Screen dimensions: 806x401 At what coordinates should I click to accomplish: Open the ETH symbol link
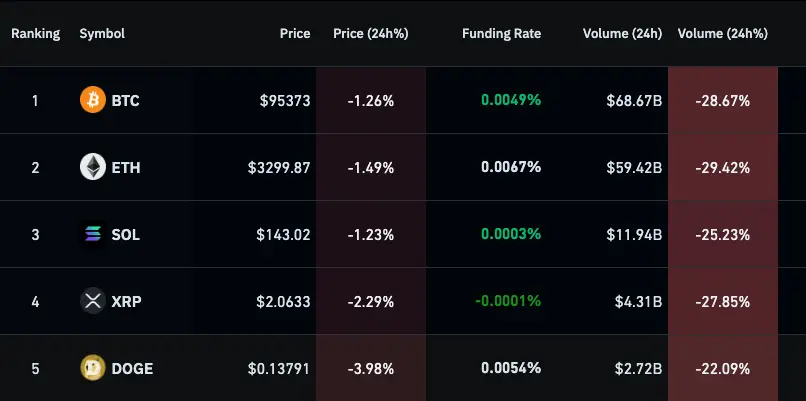point(126,167)
